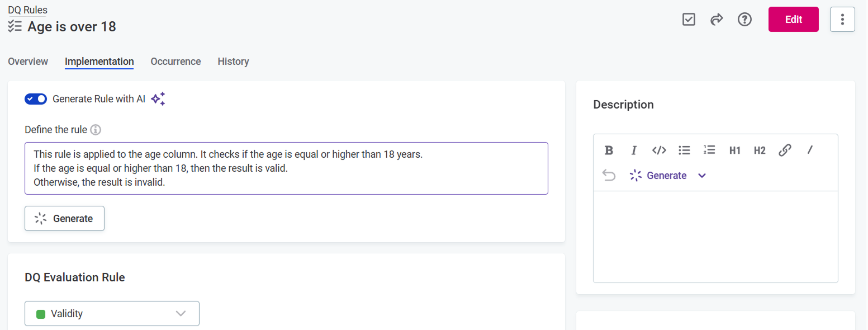
Task: Create a numbered list in the Description
Action: tap(709, 150)
